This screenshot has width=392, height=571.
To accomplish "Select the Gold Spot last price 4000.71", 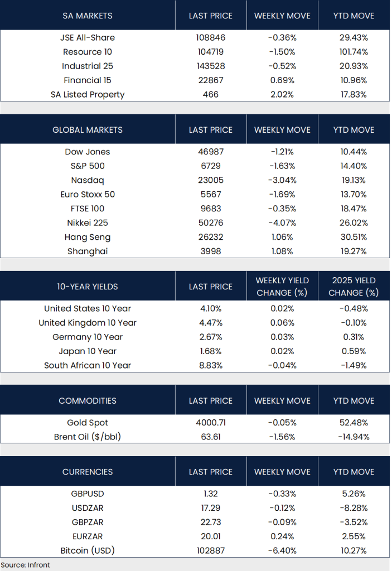I will [x=210, y=423].
